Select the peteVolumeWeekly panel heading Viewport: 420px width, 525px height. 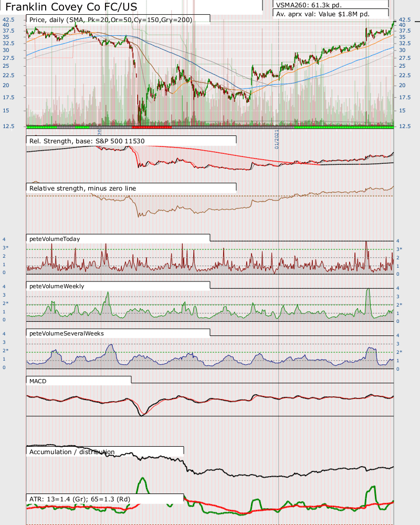click(57, 286)
